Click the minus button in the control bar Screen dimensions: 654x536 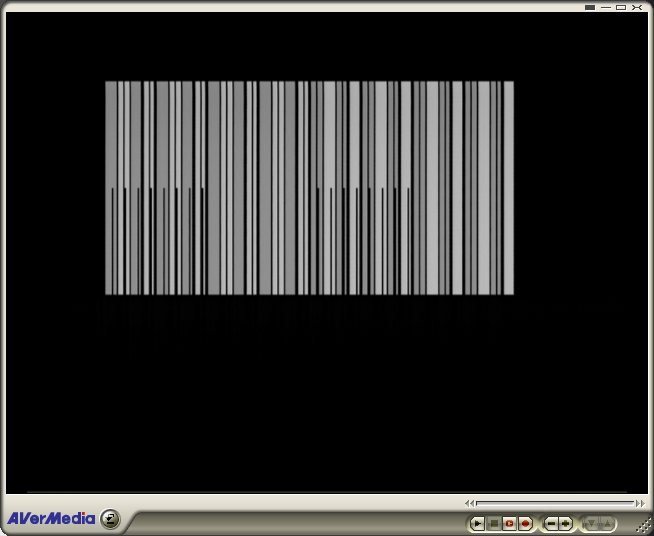coord(550,523)
